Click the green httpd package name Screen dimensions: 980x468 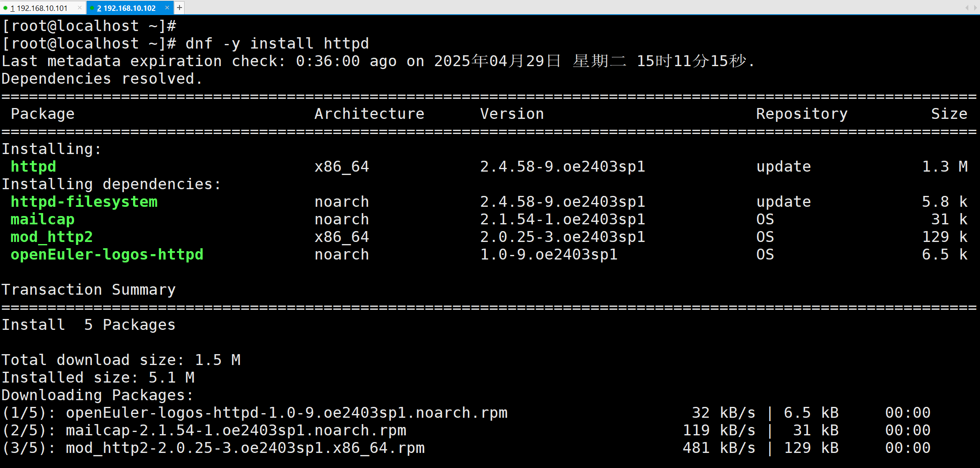[x=33, y=167]
